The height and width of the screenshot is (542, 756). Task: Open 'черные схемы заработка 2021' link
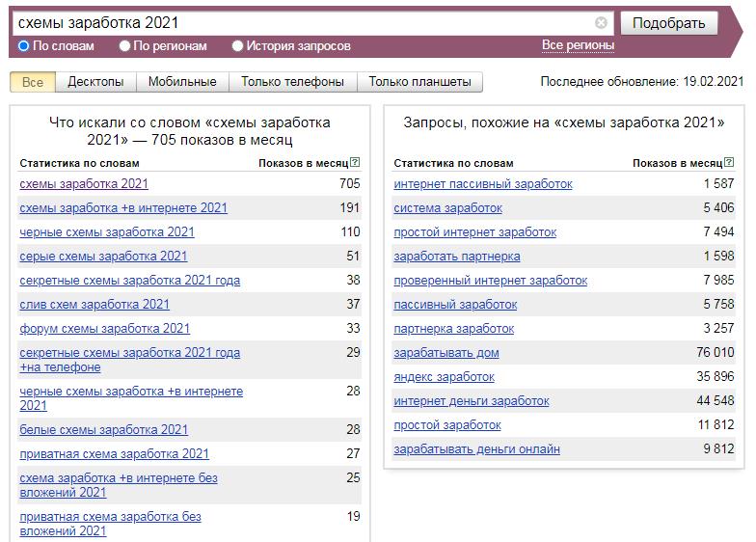[x=107, y=231]
